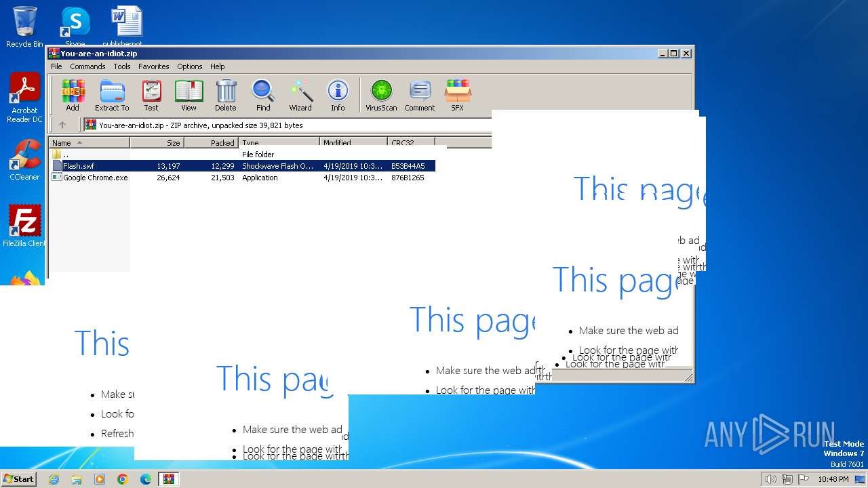Sort by the Size column header
This screenshot has height=488, width=868.
point(157,142)
